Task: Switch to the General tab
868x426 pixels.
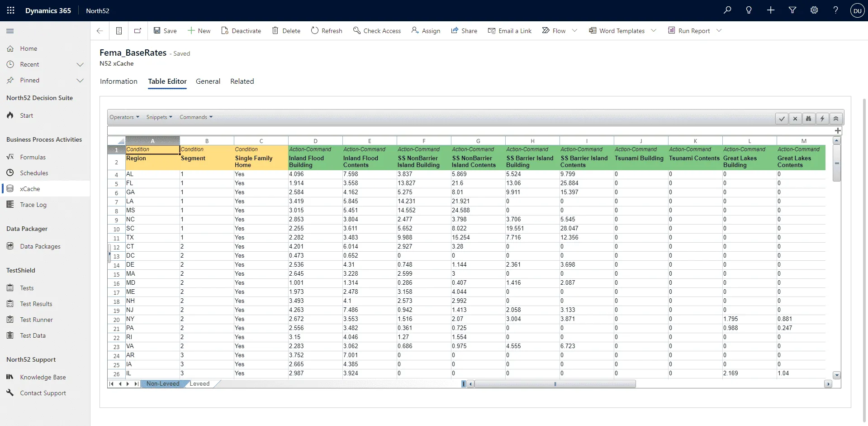Action: [x=208, y=81]
